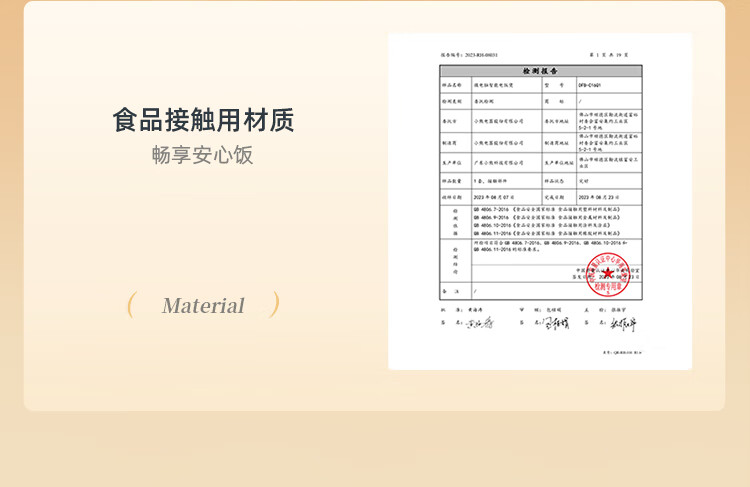Click the middle handwritten signature
The width and height of the screenshot is (750, 487).
point(555,323)
